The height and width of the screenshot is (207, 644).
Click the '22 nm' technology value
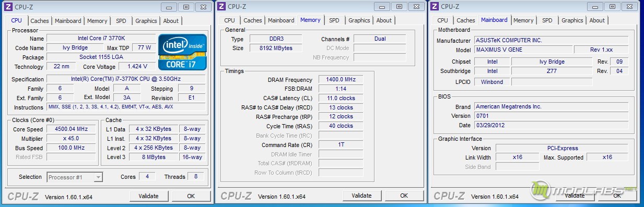[x=61, y=66]
